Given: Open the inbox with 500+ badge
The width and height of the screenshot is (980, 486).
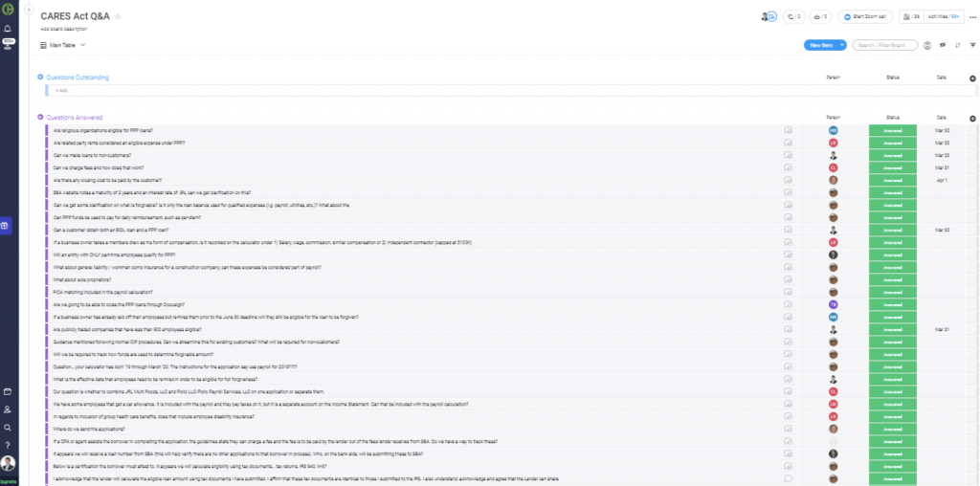Looking at the screenshot, I should click(8, 44).
